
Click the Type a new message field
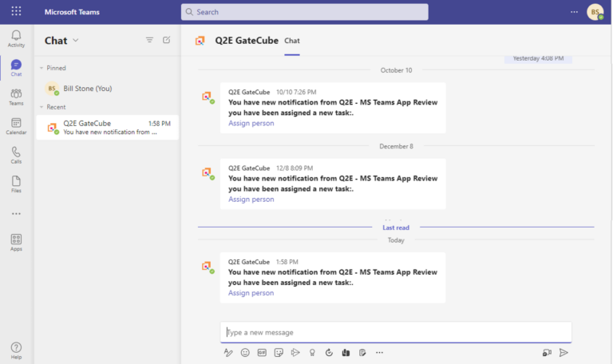coord(396,332)
